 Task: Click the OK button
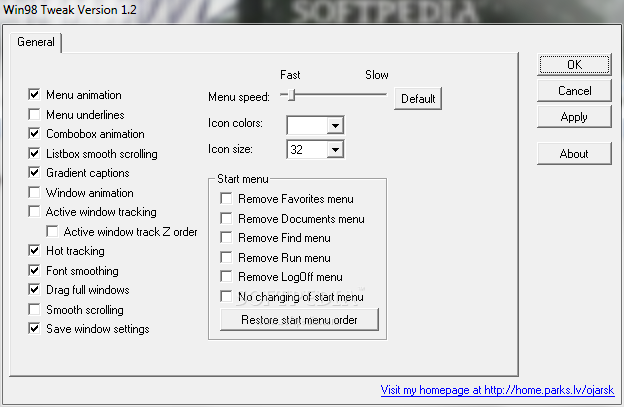[574, 65]
